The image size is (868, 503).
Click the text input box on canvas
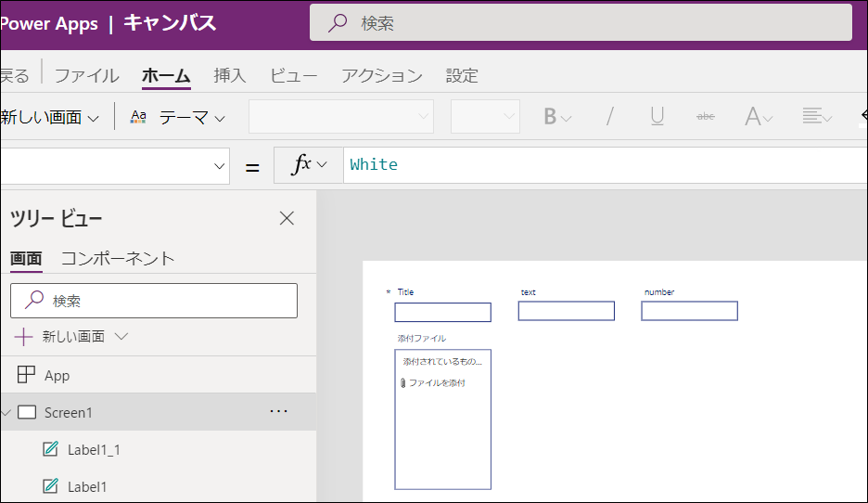coord(567,311)
